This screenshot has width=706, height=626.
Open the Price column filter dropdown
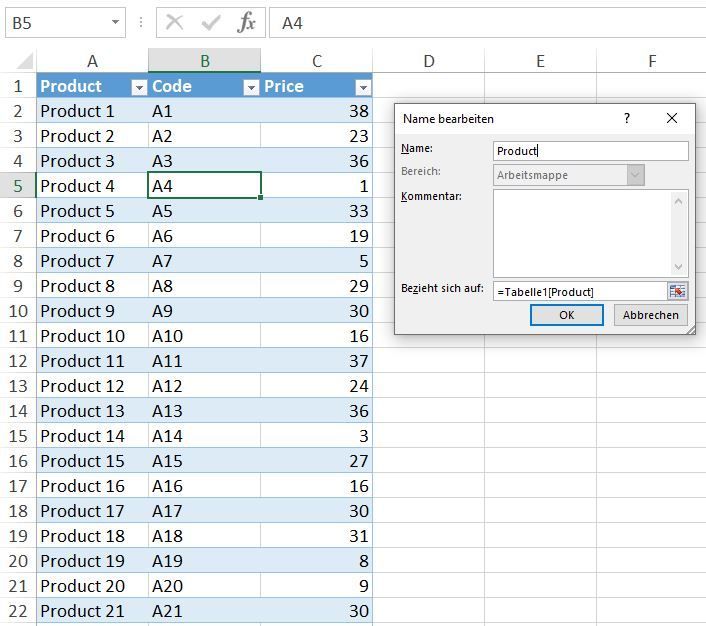363,87
